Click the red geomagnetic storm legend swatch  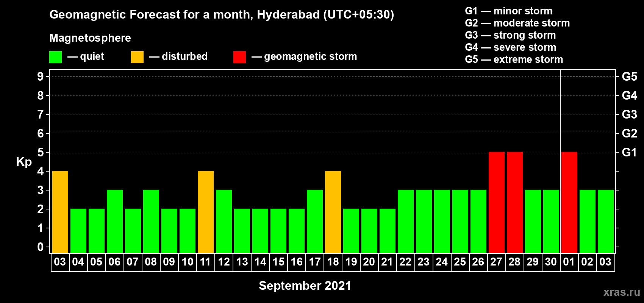pos(239,57)
